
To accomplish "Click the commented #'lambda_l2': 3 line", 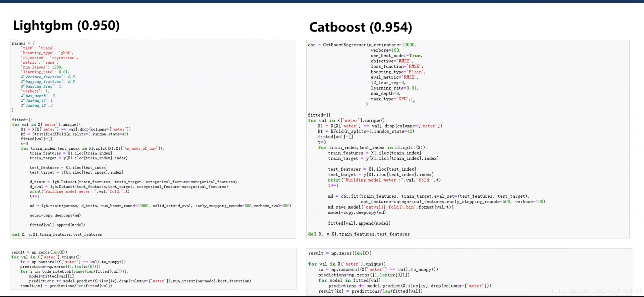I will click(x=37, y=106).
